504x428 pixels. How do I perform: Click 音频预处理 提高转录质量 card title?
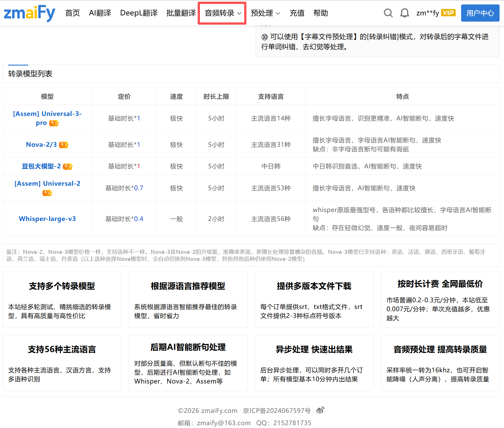(x=440, y=349)
